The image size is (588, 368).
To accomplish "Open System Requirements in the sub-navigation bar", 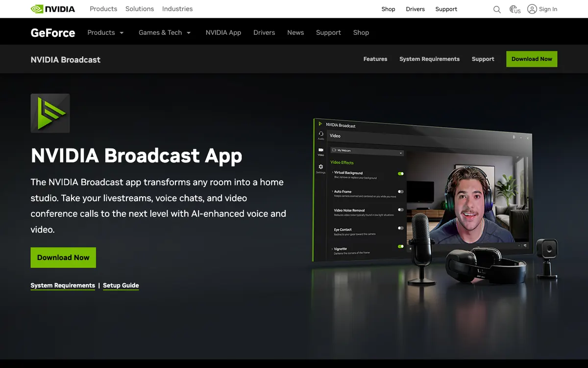I will [x=429, y=59].
